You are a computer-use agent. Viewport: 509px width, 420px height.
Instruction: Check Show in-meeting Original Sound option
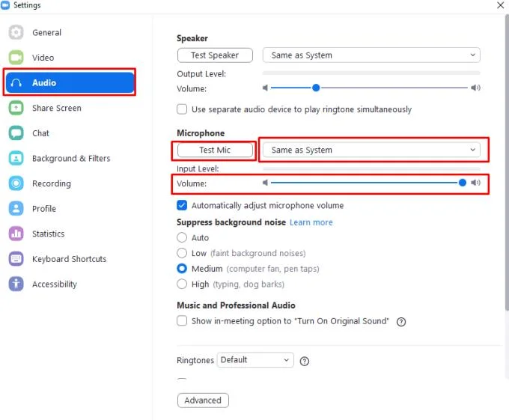click(x=182, y=320)
